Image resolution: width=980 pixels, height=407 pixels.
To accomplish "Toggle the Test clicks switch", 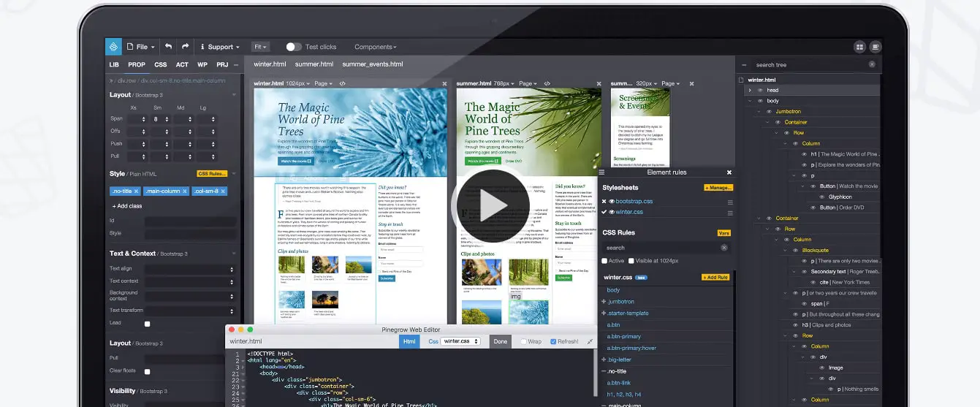I will point(293,47).
